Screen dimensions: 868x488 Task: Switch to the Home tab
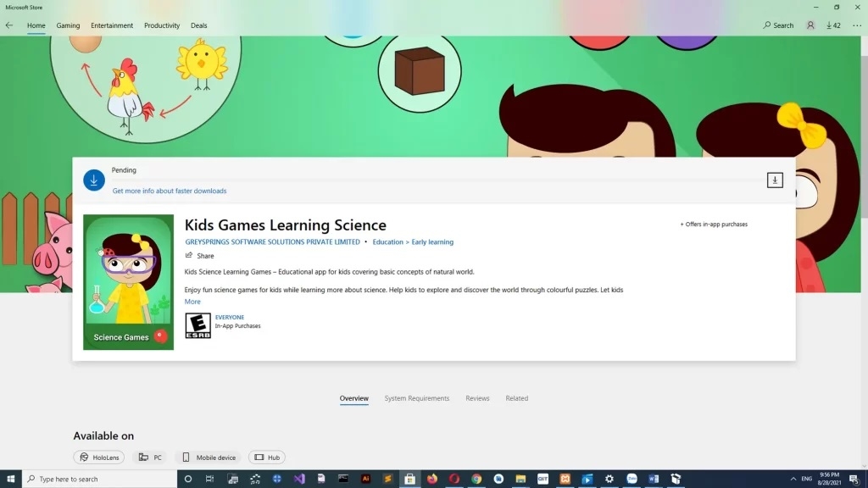(x=36, y=25)
